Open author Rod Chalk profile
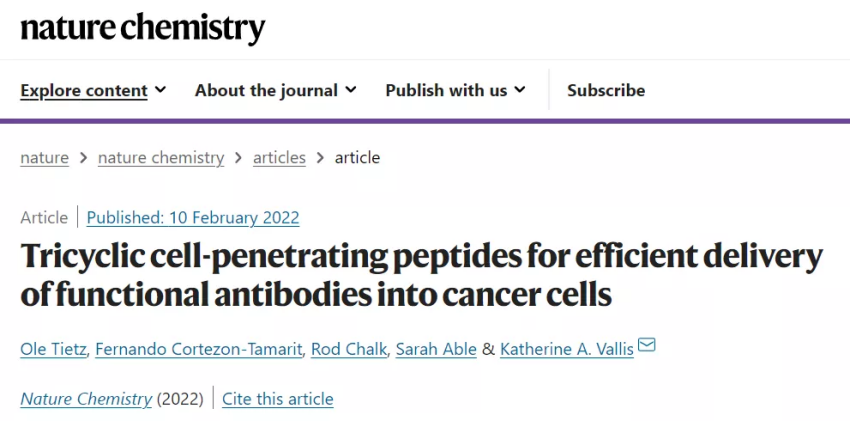 coord(348,349)
